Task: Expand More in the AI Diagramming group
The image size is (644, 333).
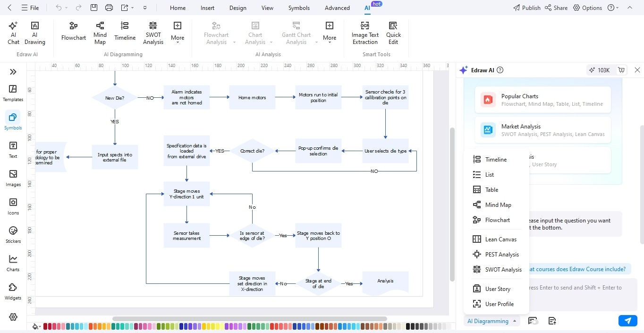Action: coord(178,33)
